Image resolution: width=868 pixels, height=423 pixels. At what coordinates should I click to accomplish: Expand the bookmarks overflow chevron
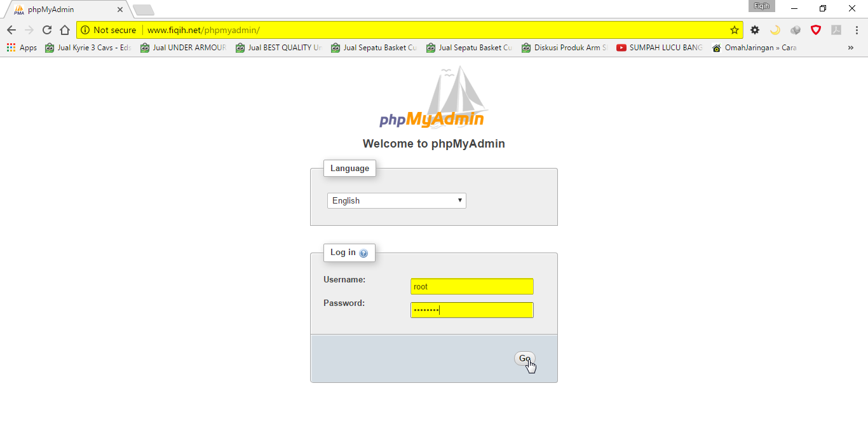[851, 48]
